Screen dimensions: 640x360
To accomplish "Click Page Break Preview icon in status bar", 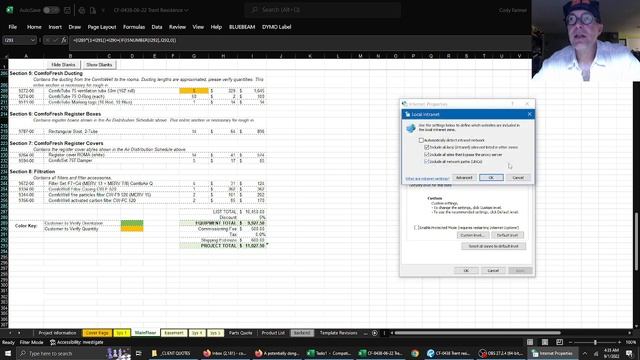I will coord(559,342).
